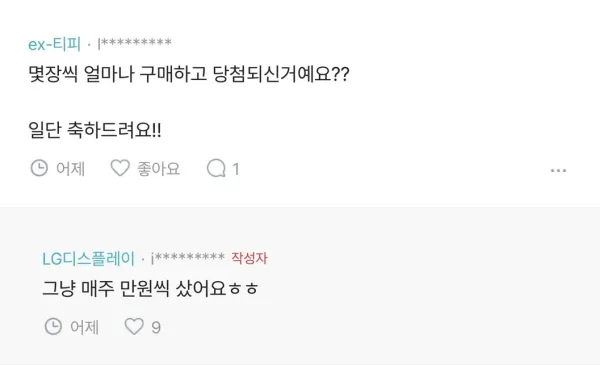
Task: Open the LG디스플레이 company profile link
Action: (x=88, y=259)
